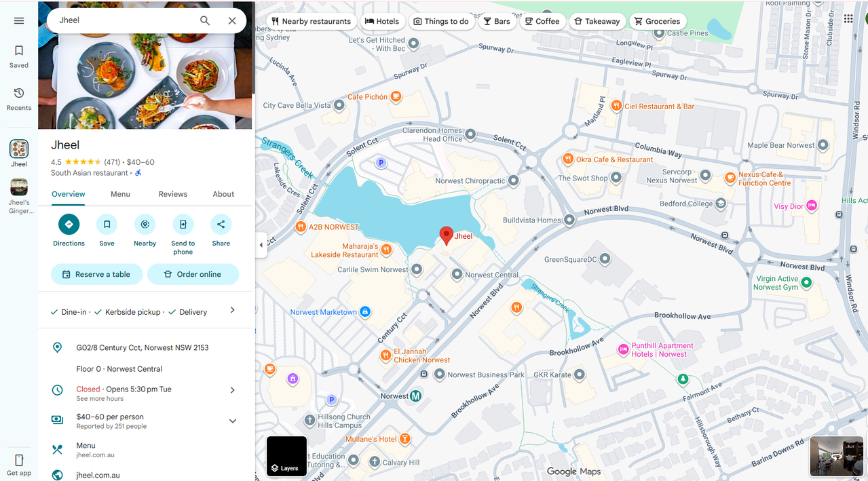Viewport: 868px width, 481px height.
Task: Click the search magnifier icon
Action: coord(205,20)
